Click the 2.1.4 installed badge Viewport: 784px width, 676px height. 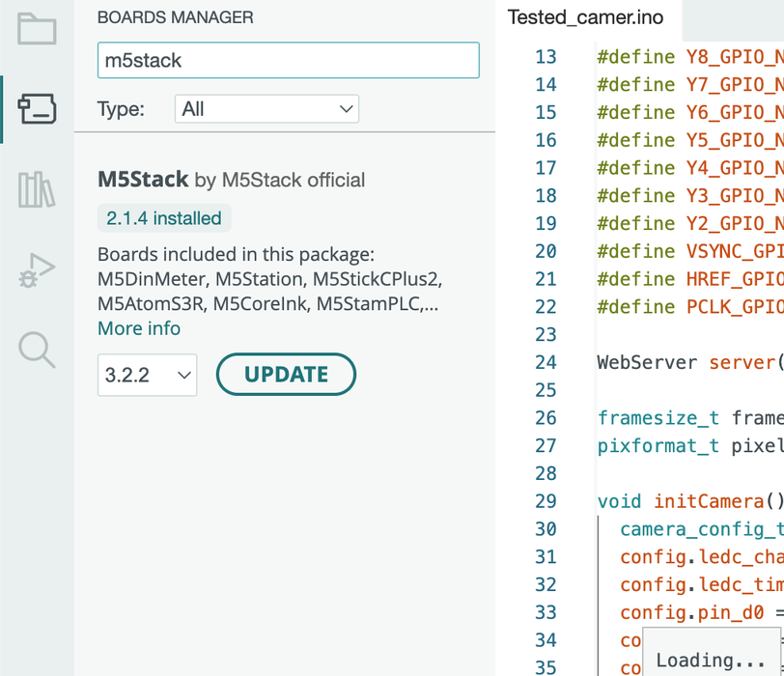164,218
